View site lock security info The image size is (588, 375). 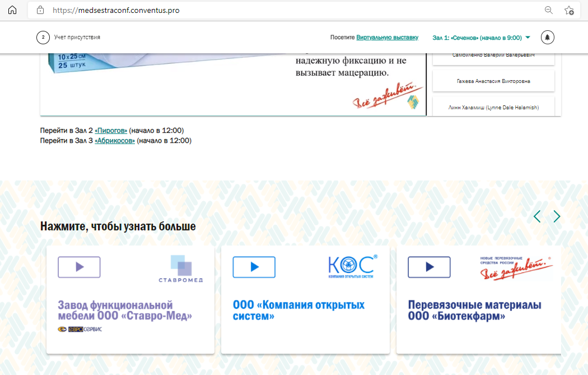coord(40,10)
